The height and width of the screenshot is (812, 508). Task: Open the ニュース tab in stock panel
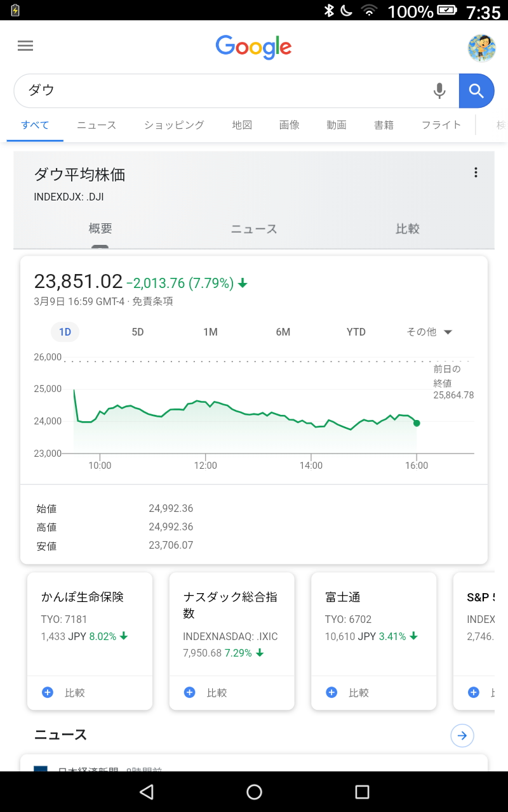click(254, 229)
